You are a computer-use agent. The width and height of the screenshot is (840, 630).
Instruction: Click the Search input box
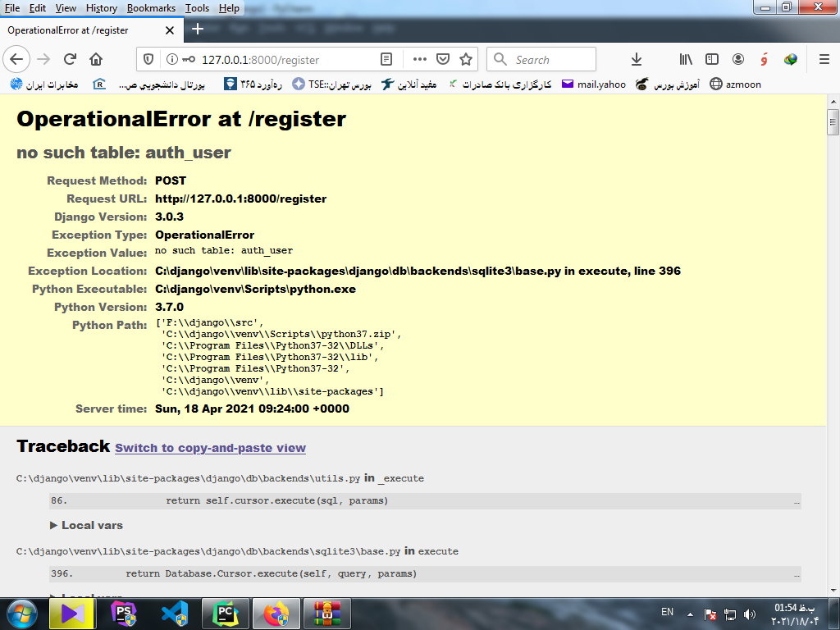click(x=541, y=59)
